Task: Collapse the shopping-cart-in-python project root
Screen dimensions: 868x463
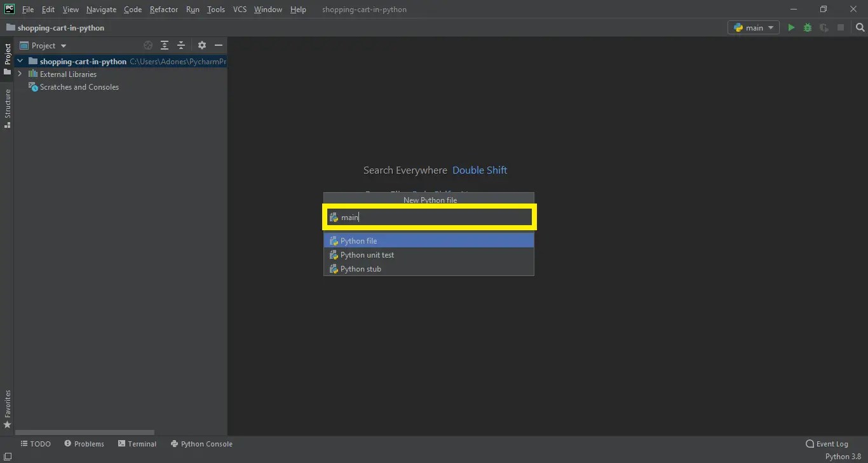Action: point(20,61)
